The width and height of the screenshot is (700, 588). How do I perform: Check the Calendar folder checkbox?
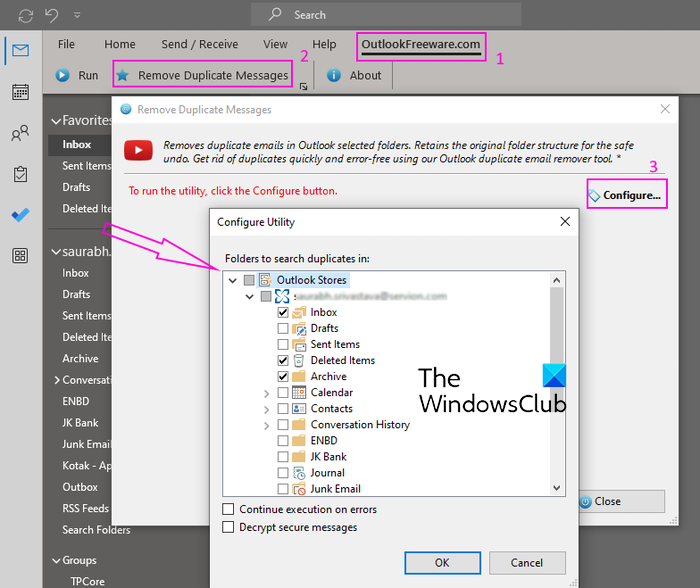283,392
